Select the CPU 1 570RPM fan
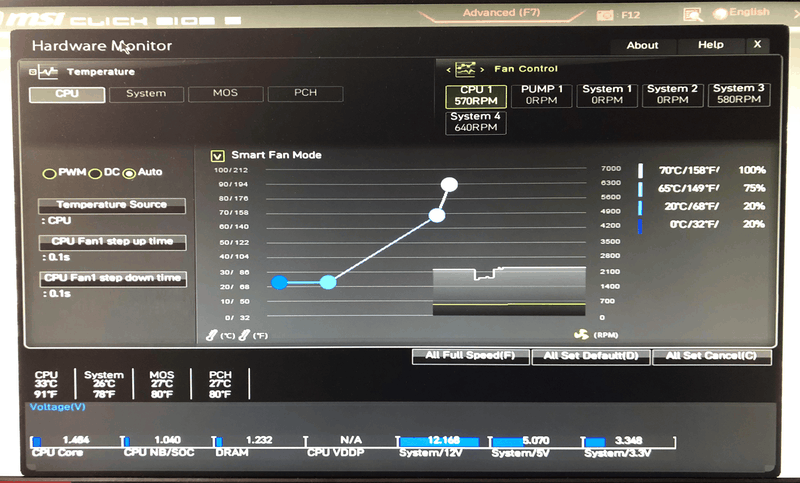 [x=476, y=96]
